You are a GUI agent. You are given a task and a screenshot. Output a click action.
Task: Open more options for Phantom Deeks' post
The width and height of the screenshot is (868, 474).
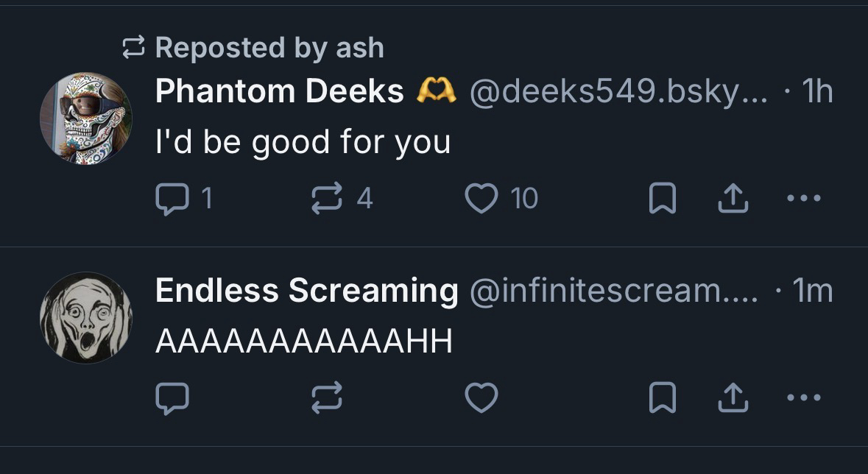(x=804, y=198)
